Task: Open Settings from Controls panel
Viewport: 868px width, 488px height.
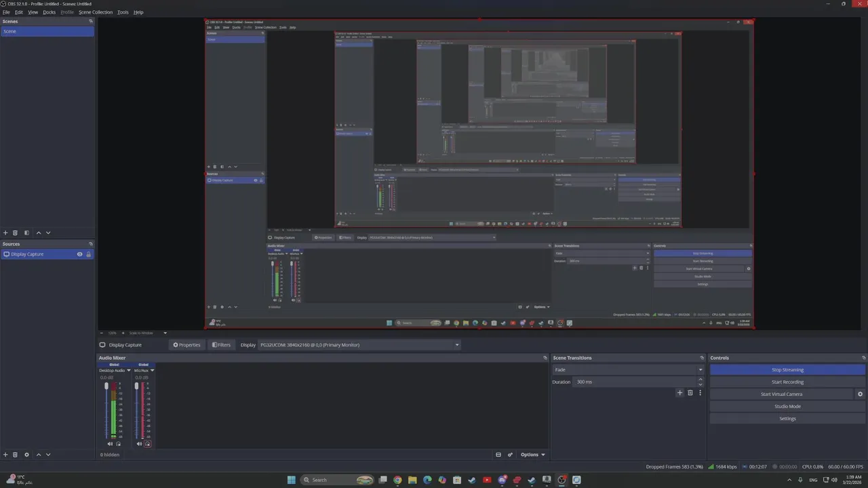Action: [787, 419]
